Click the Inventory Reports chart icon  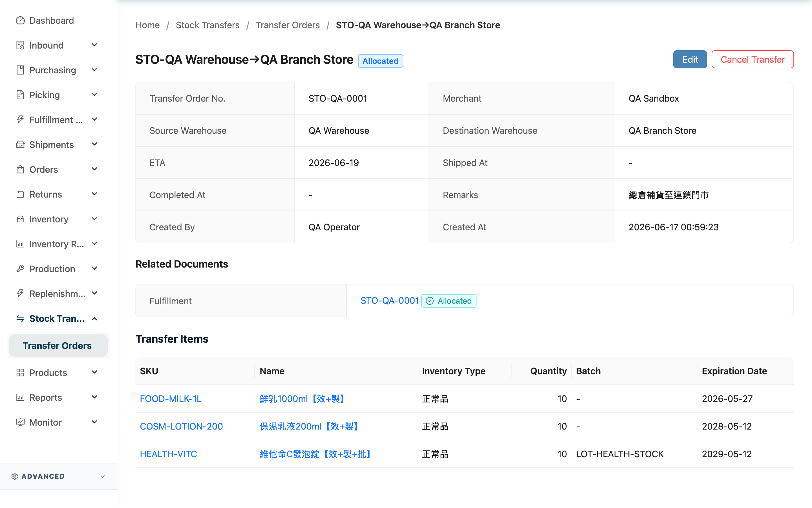click(20, 244)
